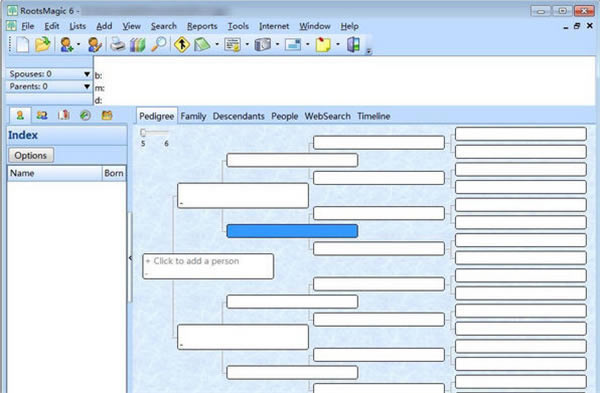The height and width of the screenshot is (393, 600).
Task: Switch to the WebSearch tab
Action: [328, 116]
